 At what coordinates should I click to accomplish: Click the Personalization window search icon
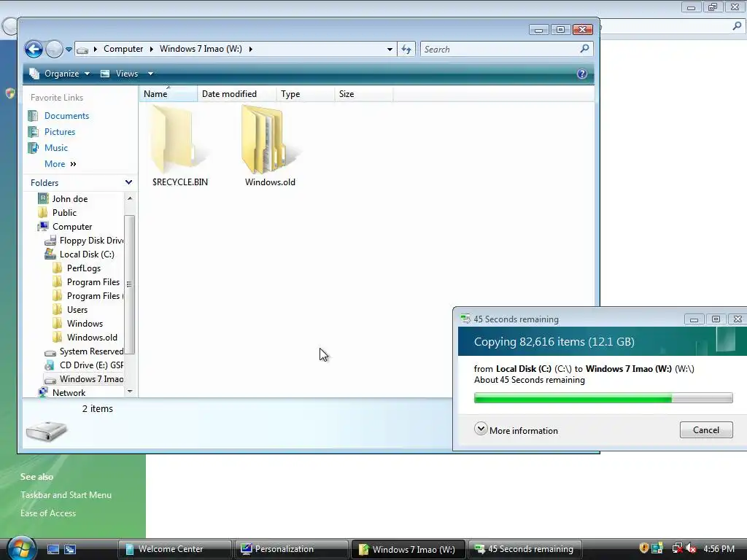click(x=737, y=26)
